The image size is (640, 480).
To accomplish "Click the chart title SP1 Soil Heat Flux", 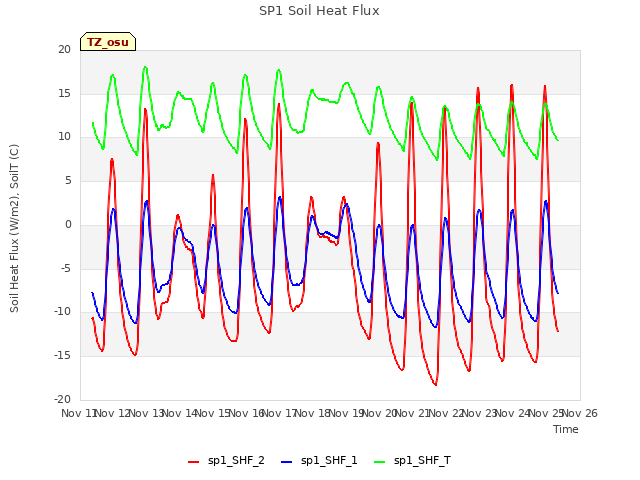I will click(x=319, y=11).
